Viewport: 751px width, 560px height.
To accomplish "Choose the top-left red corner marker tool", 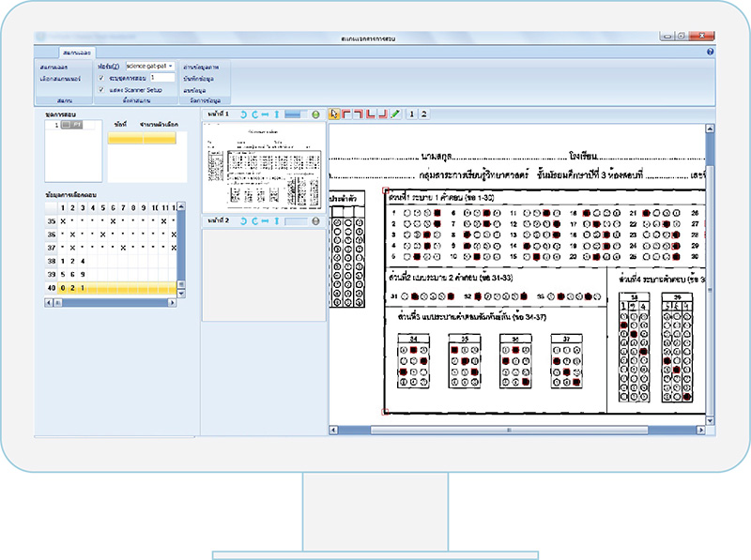I will [x=348, y=114].
